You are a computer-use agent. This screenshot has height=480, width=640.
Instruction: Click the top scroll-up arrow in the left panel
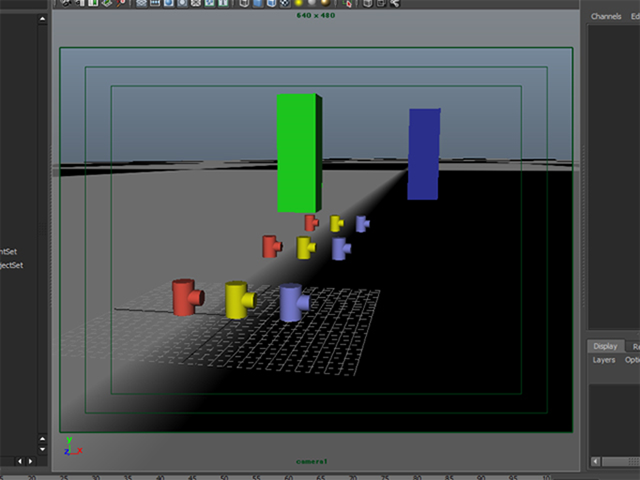[x=42, y=19]
